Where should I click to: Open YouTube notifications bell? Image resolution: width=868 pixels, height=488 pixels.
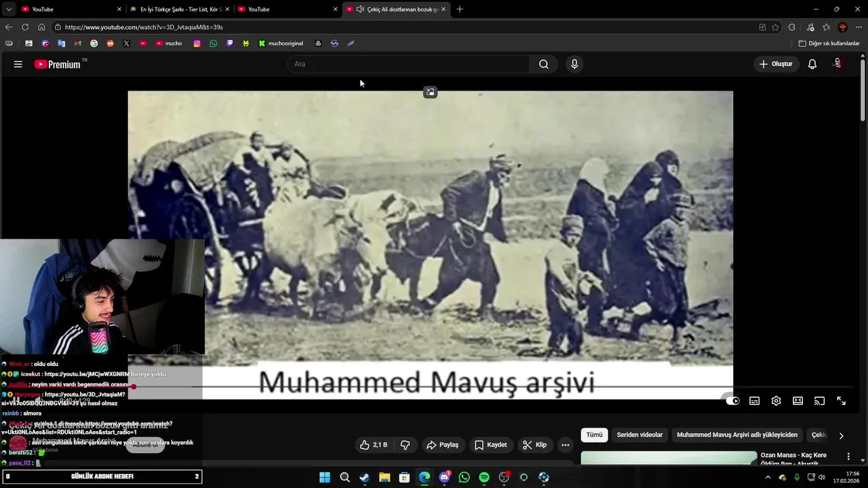tap(812, 64)
